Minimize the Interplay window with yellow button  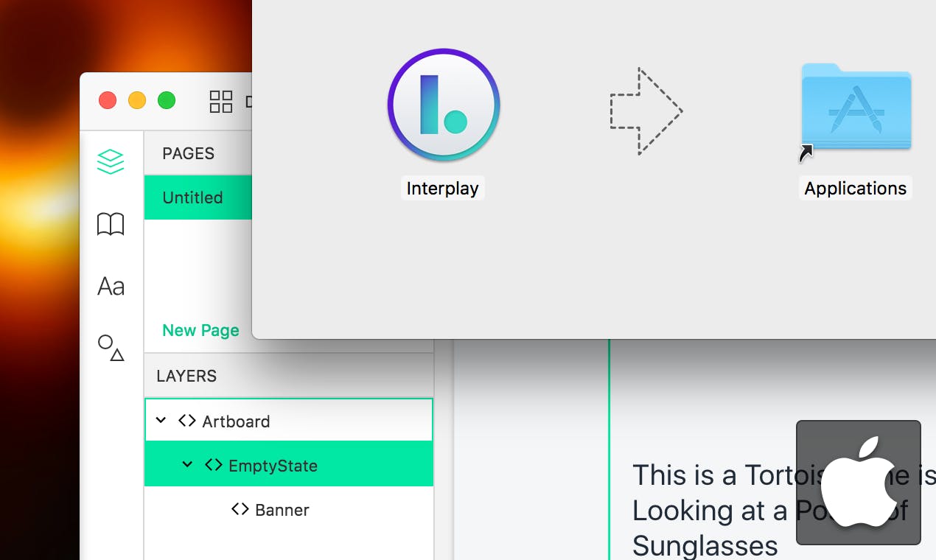[137, 100]
